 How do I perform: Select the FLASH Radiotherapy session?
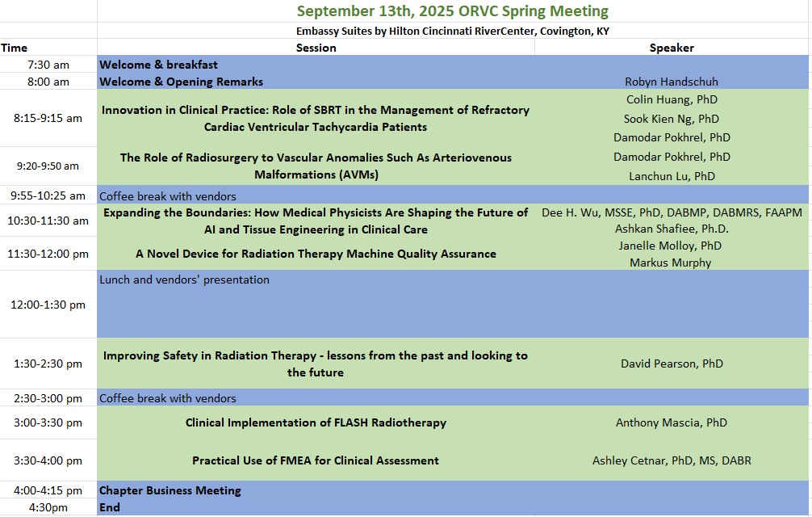point(316,422)
